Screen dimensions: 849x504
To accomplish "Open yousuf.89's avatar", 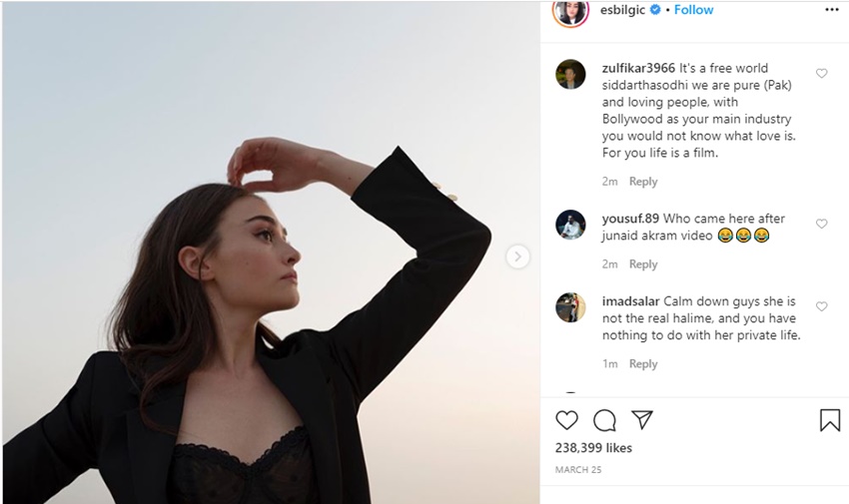I will [570, 225].
